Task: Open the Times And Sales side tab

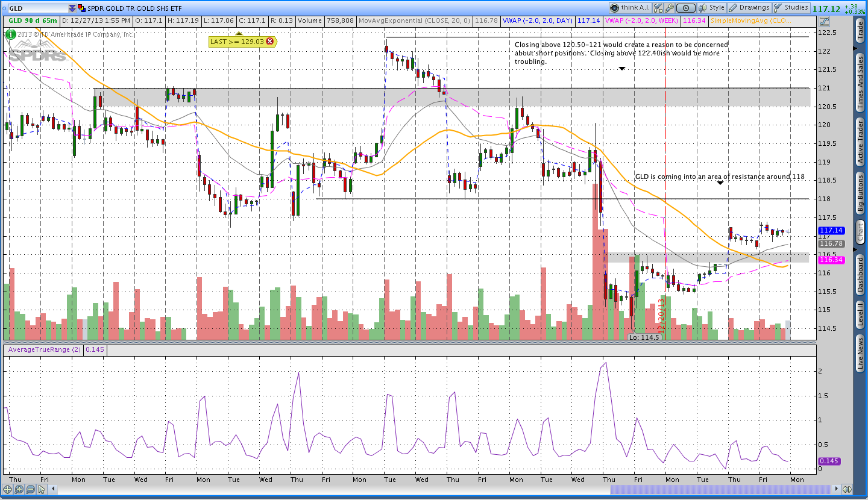Action: click(860, 82)
